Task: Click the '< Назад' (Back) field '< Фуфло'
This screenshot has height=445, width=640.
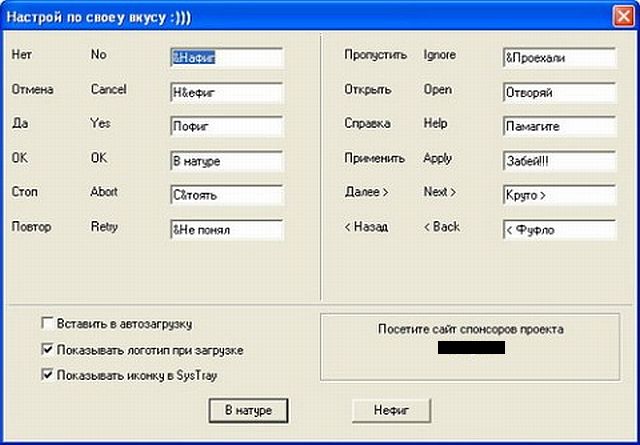Action: coord(559,230)
